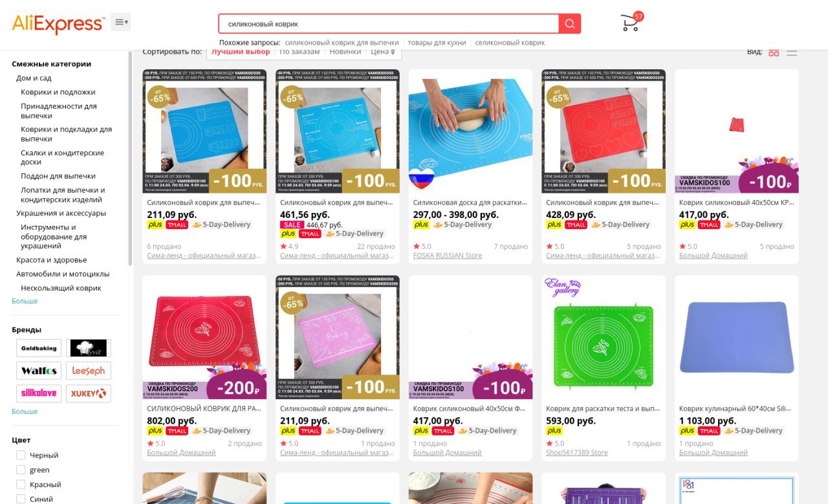Sort results by Новинки
Screen dimensions: 828x504
(345, 52)
